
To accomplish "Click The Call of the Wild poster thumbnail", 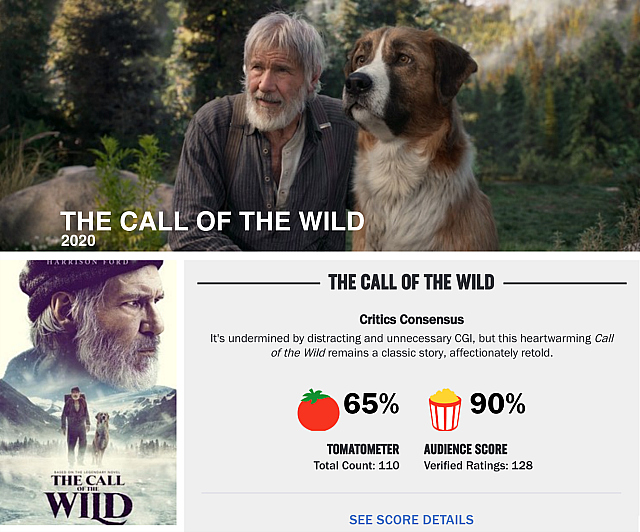I will click(x=88, y=392).
